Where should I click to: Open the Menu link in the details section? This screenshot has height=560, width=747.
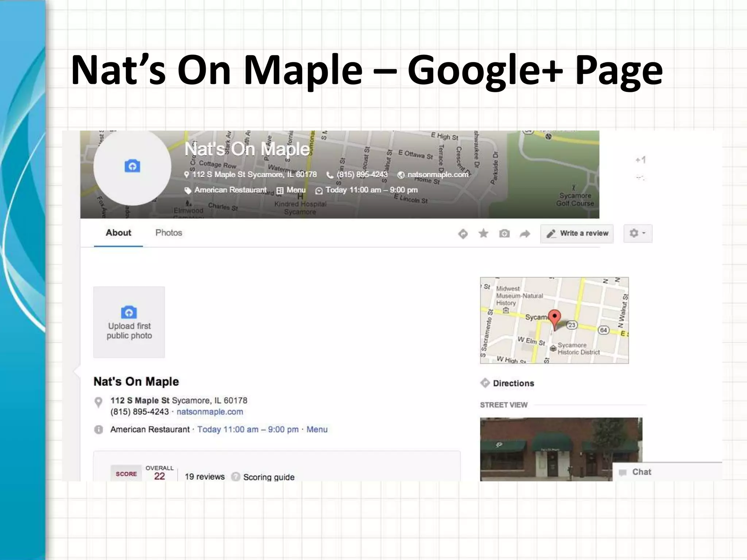(x=317, y=429)
